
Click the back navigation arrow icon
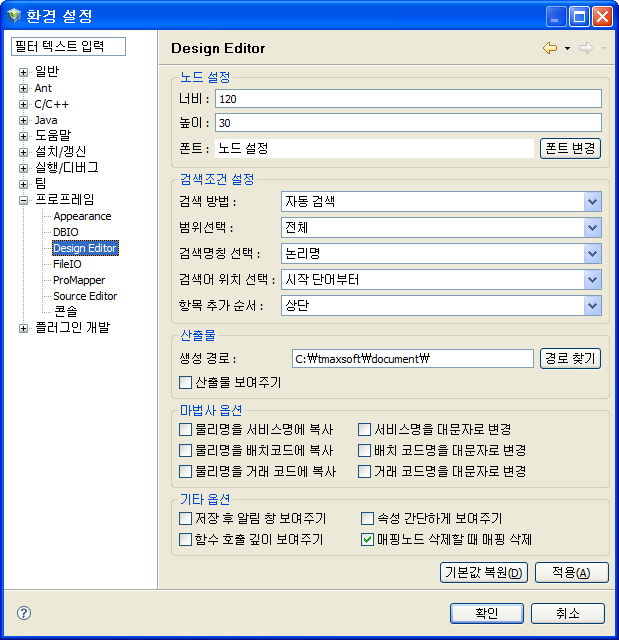click(549, 48)
